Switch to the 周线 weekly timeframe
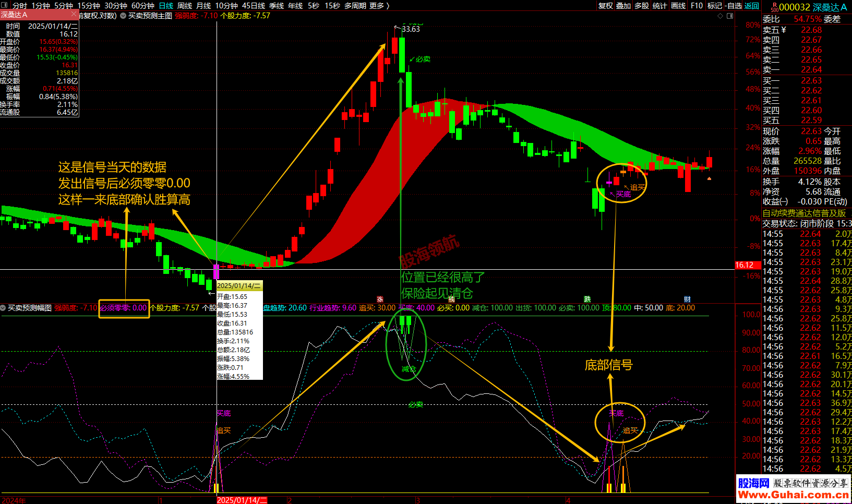The image size is (852, 504). [185, 6]
